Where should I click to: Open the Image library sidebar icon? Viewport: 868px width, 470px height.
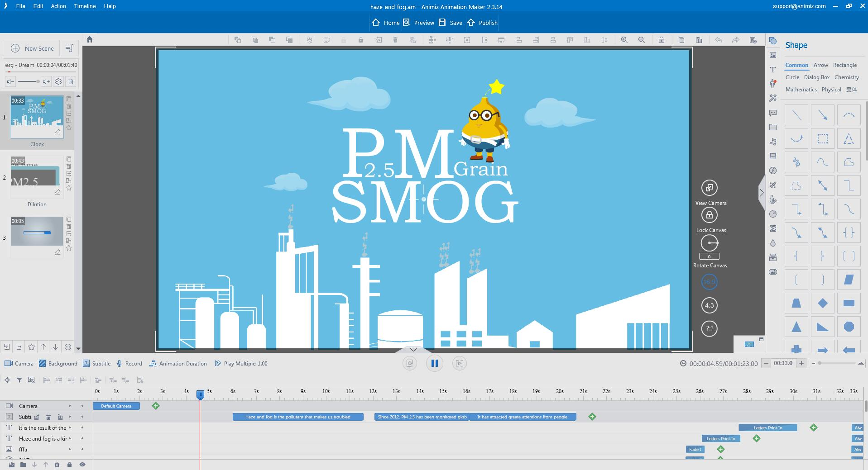[773, 55]
